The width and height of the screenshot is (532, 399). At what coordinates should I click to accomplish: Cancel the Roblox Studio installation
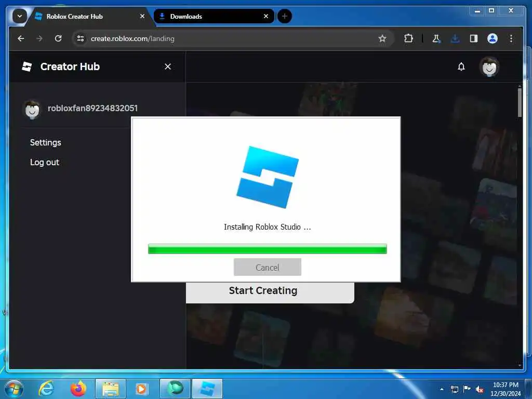(x=268, y=267)
